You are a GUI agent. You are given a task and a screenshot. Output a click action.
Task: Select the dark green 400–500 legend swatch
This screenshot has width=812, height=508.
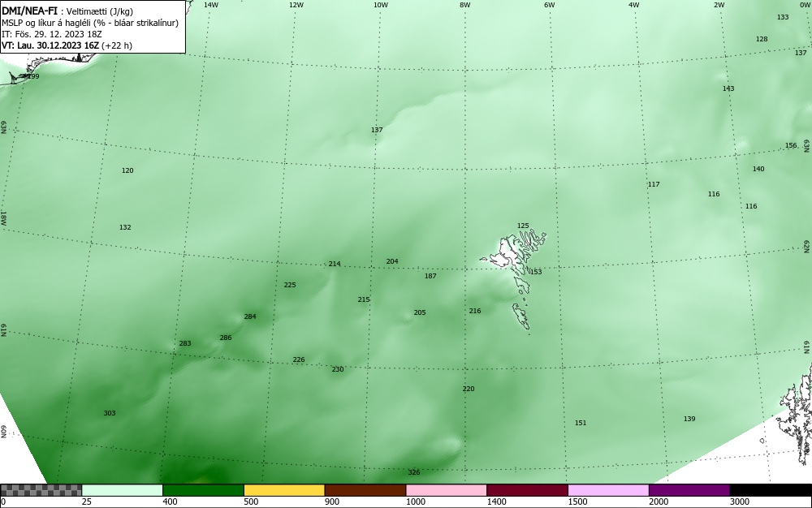coord(203,490)
